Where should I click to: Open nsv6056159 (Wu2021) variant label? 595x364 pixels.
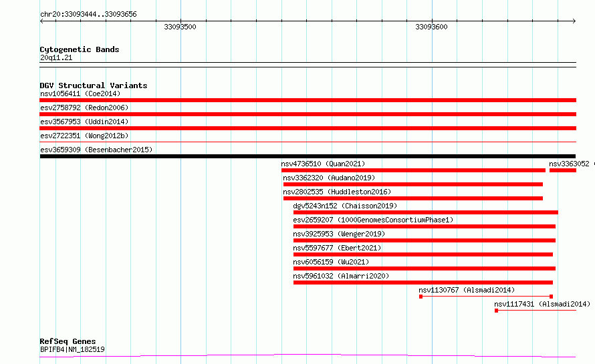(331, 262)
